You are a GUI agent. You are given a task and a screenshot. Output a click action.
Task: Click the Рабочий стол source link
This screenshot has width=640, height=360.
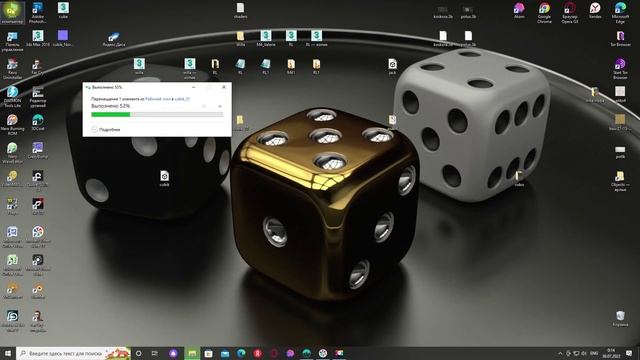[x=158, y=99]
